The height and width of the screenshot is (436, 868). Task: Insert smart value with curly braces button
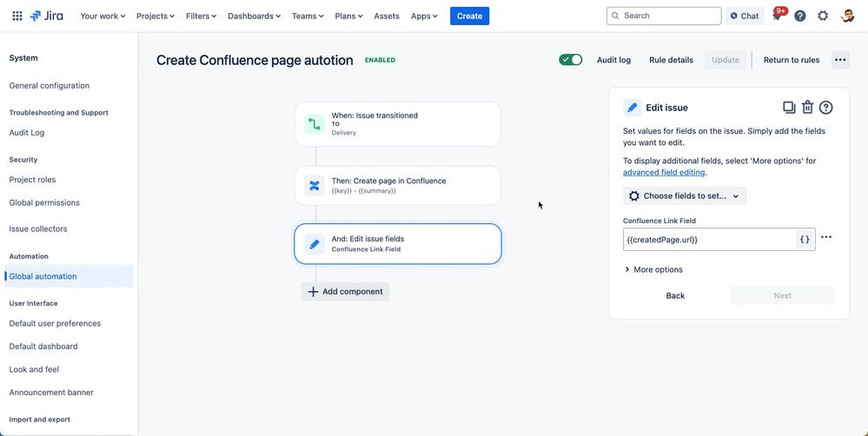click(x=805, y=240)
